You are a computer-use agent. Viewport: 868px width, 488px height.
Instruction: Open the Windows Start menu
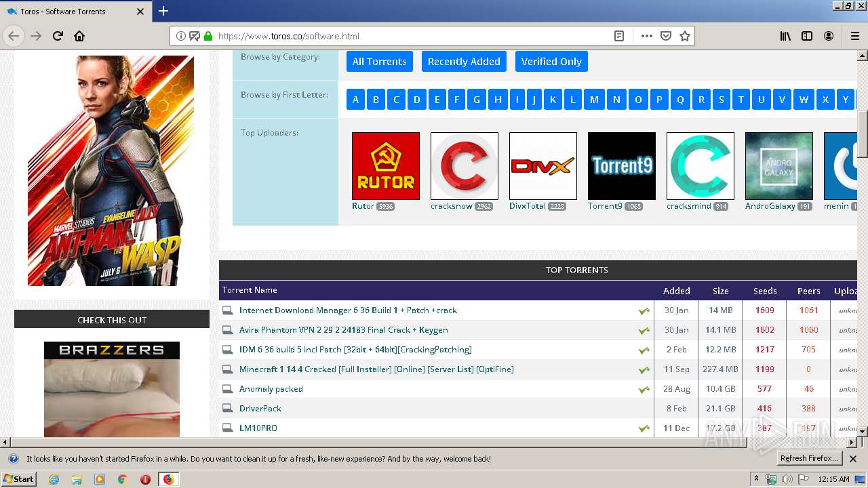click(x=19, y=479)
